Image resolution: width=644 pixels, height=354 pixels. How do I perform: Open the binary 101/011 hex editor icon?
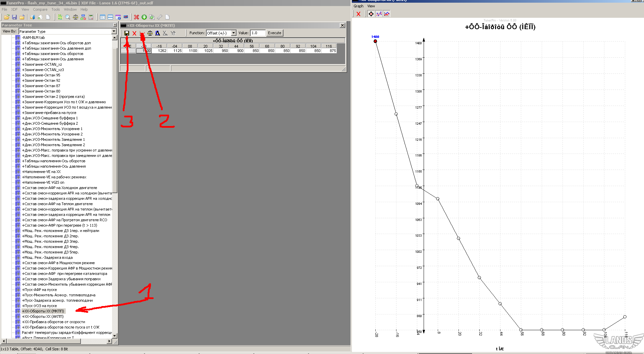[x=60, y=17]
